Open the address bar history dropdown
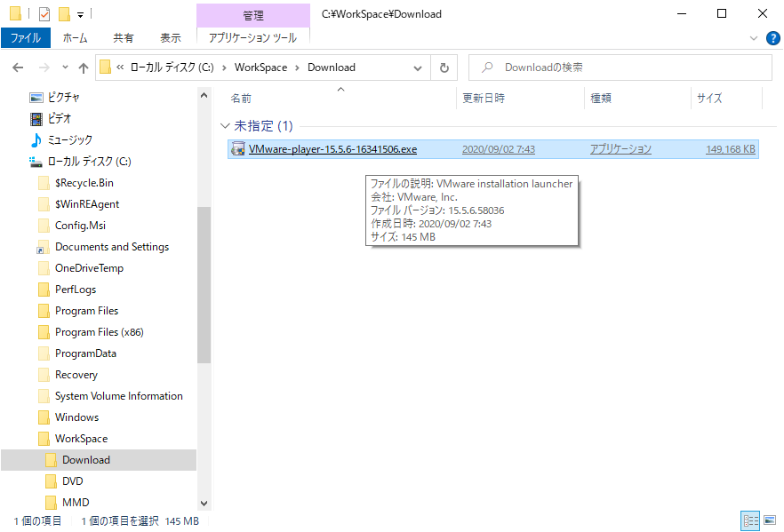This screenshot has width=784, height=532. click(x=418, y=67)
